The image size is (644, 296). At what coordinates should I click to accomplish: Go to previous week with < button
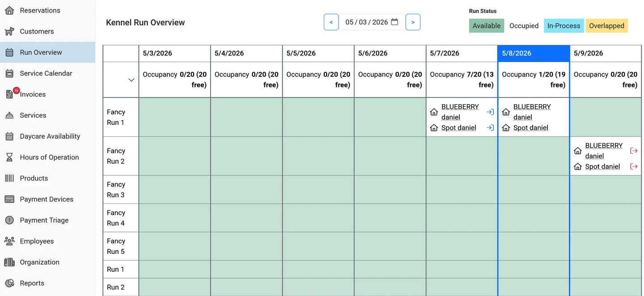pyautogui.click(x=331, y=22)
